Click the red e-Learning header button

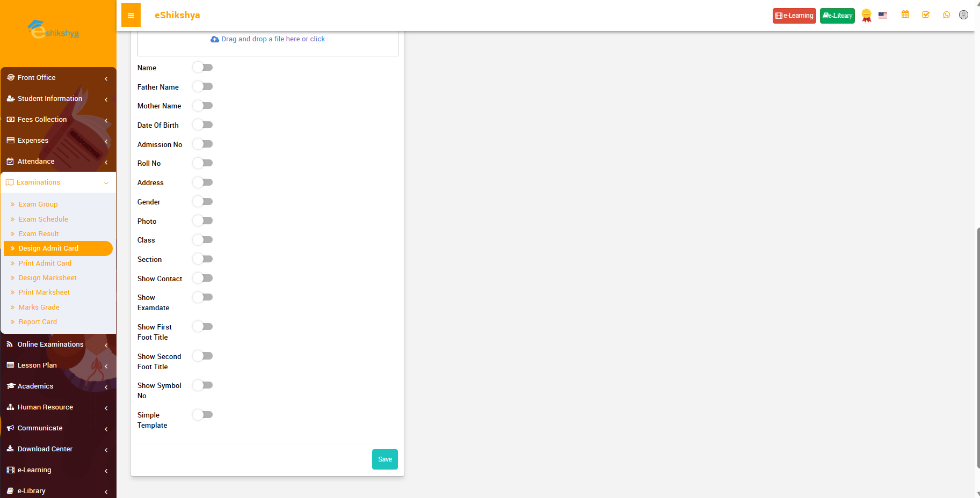point(794,16)
